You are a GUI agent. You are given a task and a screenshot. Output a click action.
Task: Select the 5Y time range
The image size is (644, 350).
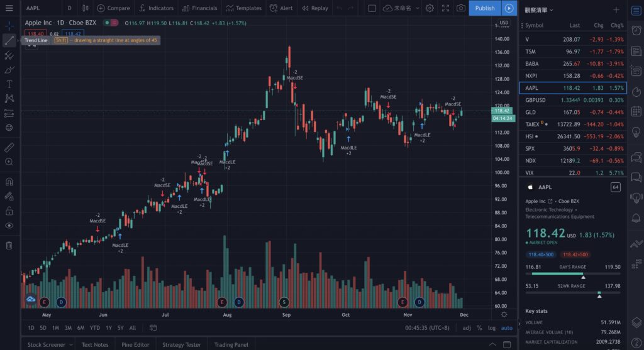(120, 328)
